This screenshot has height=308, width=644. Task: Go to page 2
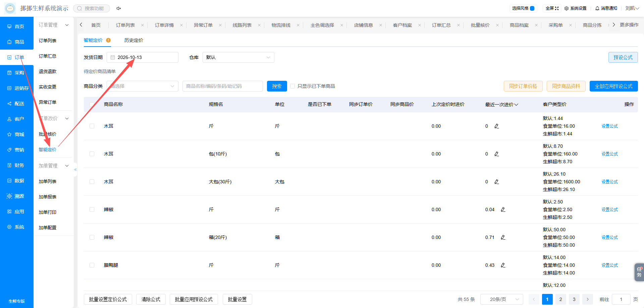tap(561, 299)
